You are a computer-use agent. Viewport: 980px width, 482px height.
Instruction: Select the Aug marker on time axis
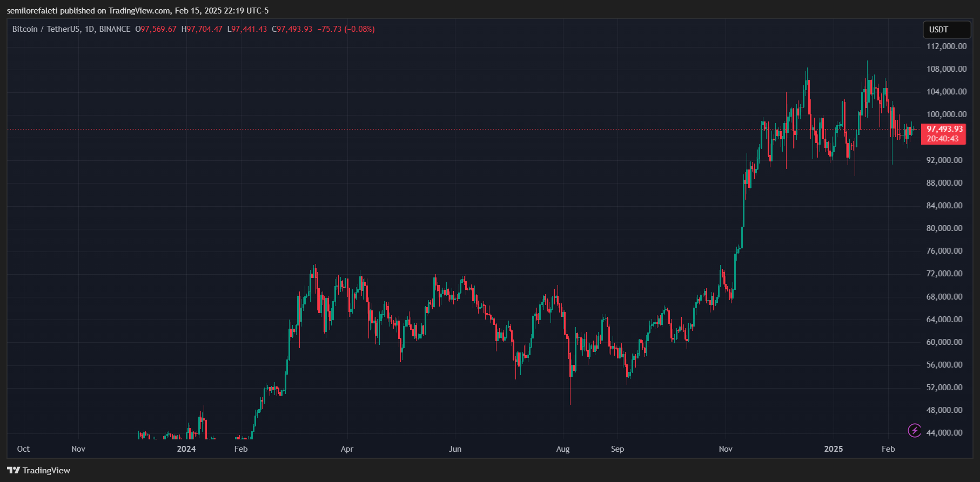[563, 449]
